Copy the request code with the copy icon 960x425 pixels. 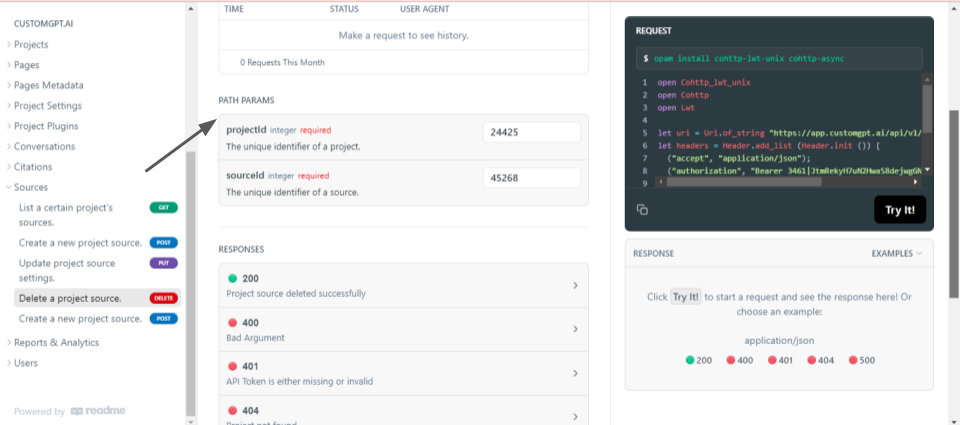642,209
